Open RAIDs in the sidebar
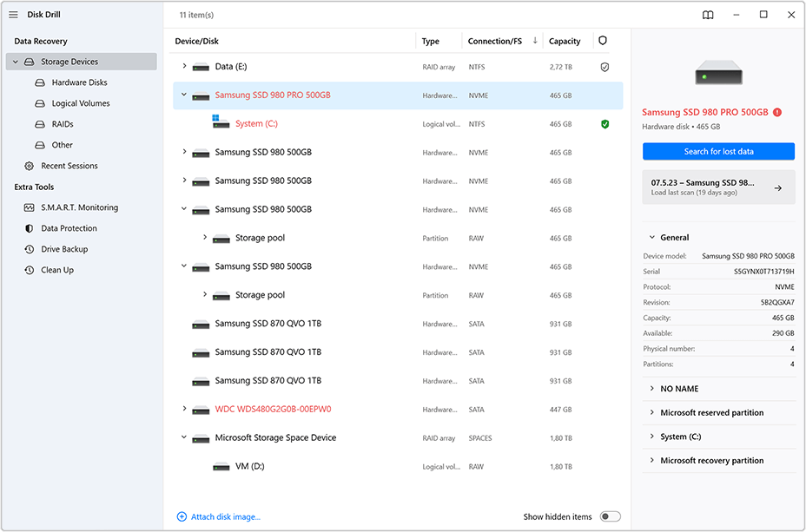Viewport: 806px width, 532px height. [63, 124]
